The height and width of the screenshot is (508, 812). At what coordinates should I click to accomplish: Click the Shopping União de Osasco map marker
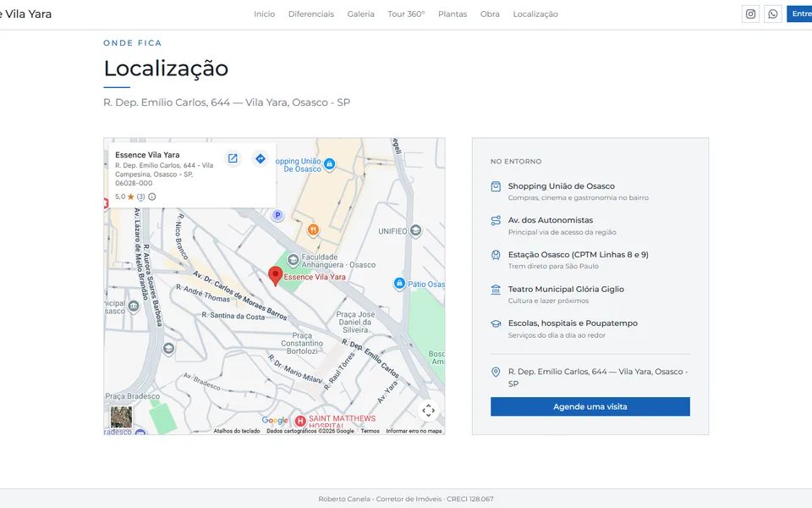(329, 164)
